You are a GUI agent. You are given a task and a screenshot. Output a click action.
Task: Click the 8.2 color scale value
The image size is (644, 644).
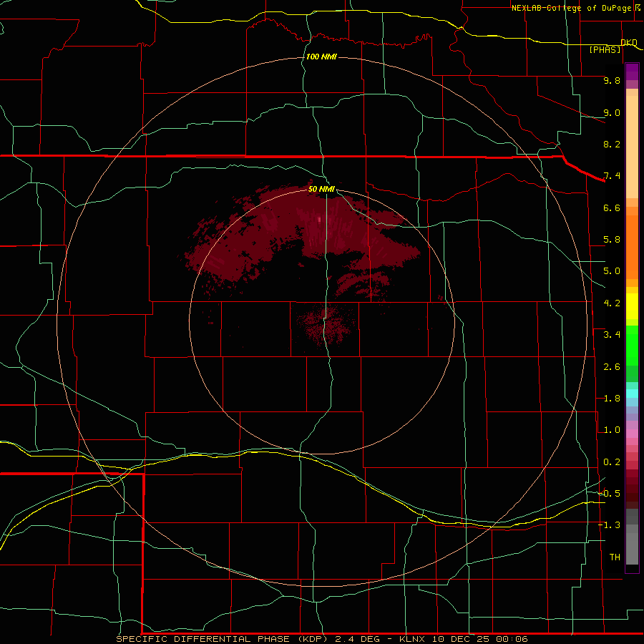click(612, 144)
